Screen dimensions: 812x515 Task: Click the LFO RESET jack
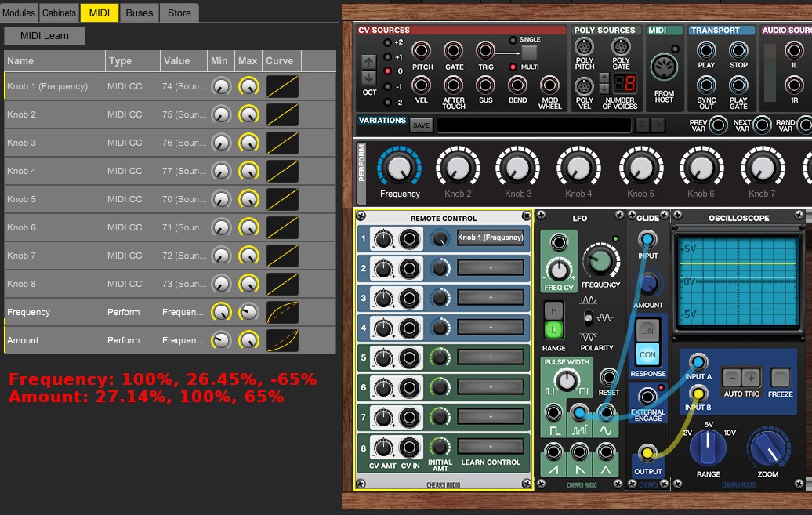pyautogui.click(x=608, y=377)
